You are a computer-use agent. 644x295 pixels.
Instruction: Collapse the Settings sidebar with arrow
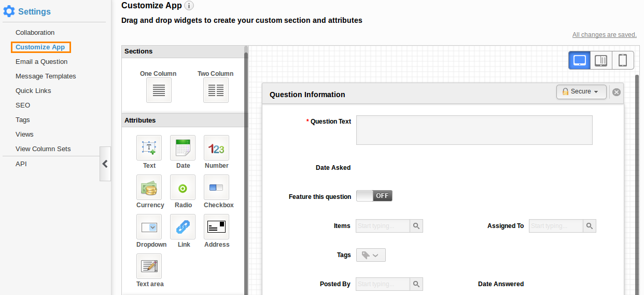pyautogui.click(x=105, y=164)
